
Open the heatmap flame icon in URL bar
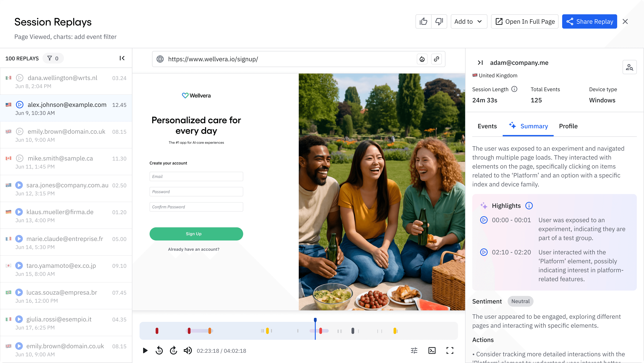click(x=422, y=59)
